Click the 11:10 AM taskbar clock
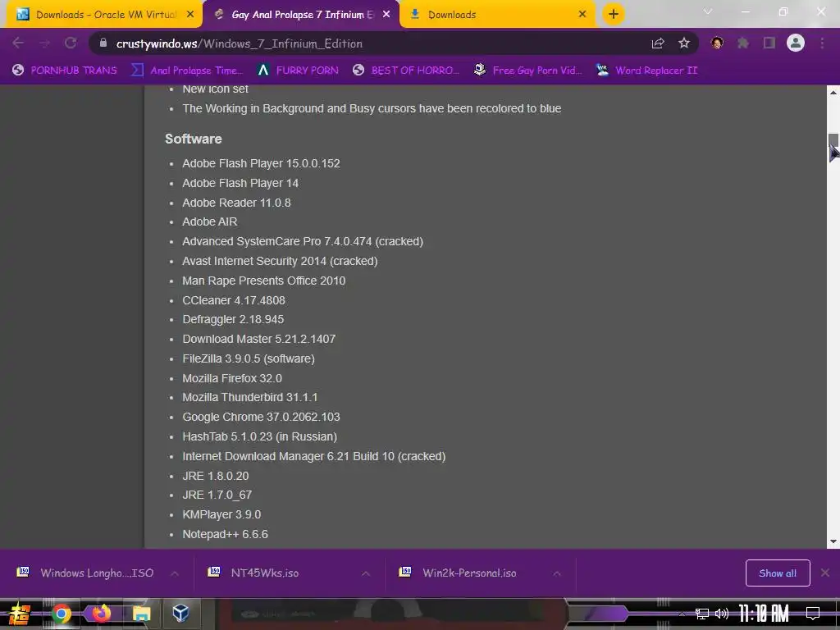 tap(764, 613)
